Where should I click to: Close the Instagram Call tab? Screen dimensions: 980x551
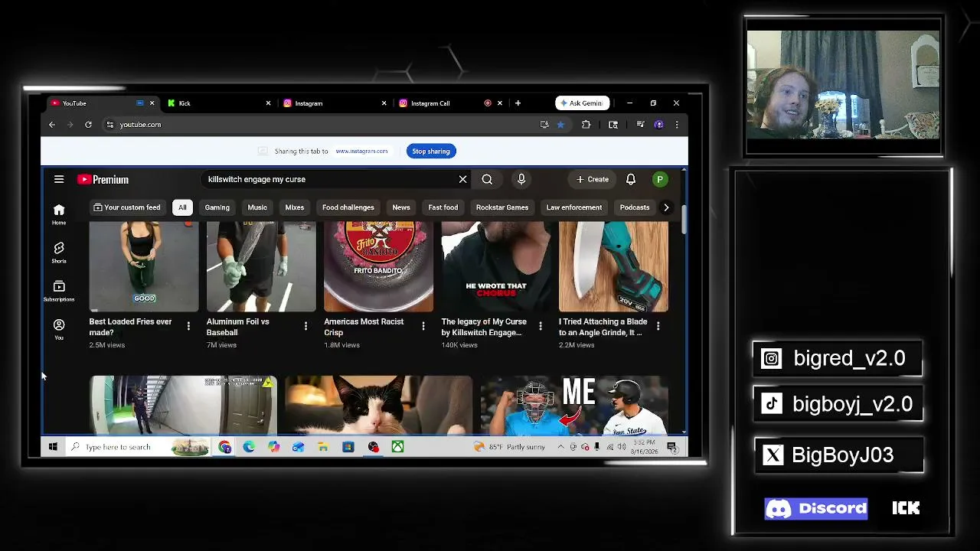[500, 103]
